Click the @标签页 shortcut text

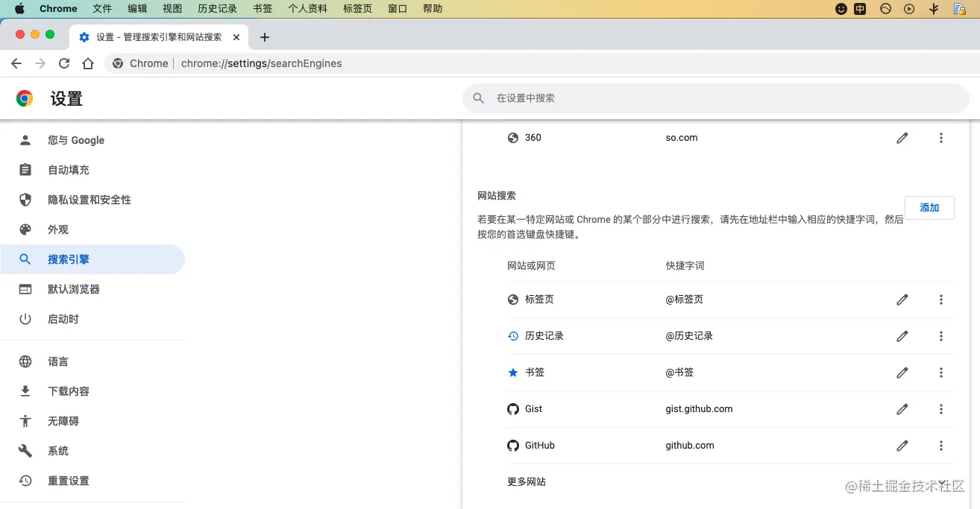click(x=685, y=300)
